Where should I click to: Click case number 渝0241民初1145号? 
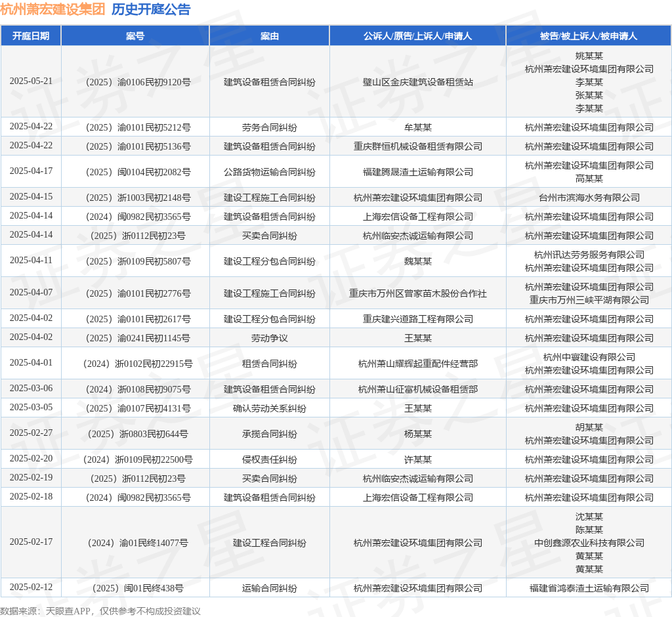pyautogui.click(x=138, y=338)
